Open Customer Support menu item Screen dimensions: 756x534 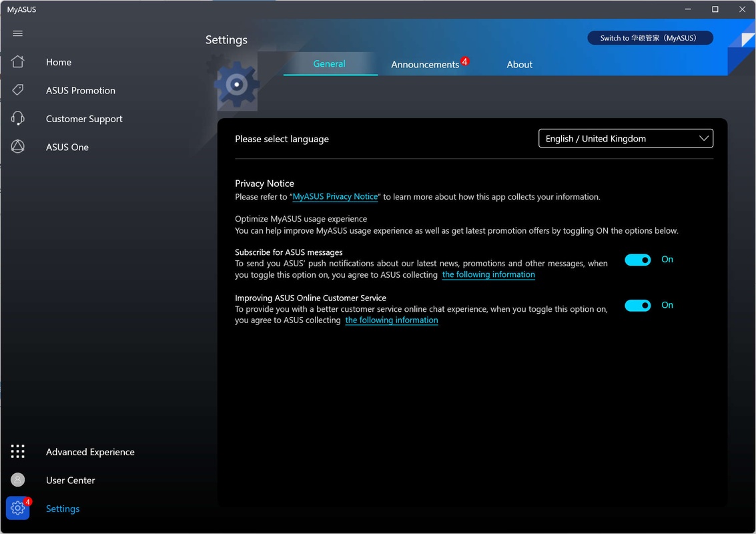[x=84, y=119]
